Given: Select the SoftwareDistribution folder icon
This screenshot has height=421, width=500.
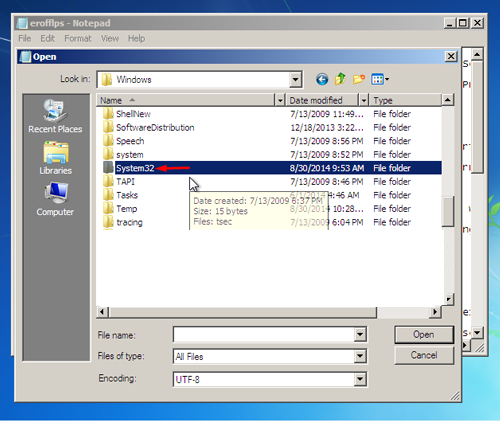Looking at the screenshot, I should (108, 127).
